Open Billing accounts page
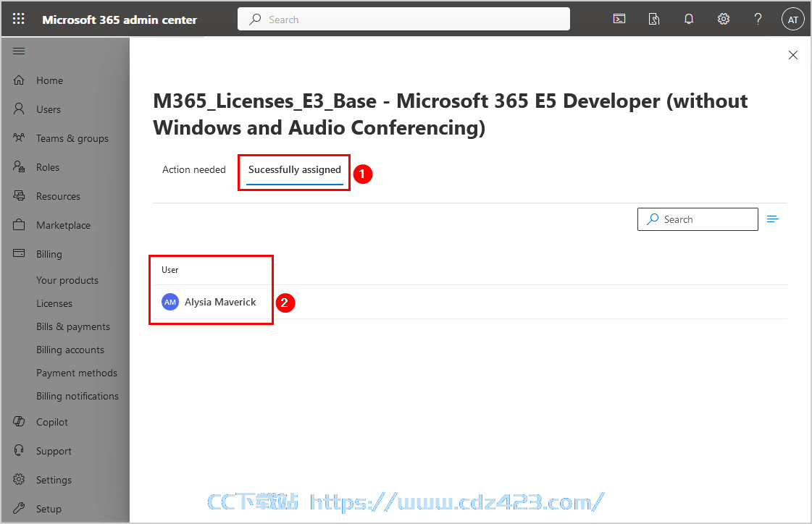Screen dimensions: 812x524 point(70,350)
